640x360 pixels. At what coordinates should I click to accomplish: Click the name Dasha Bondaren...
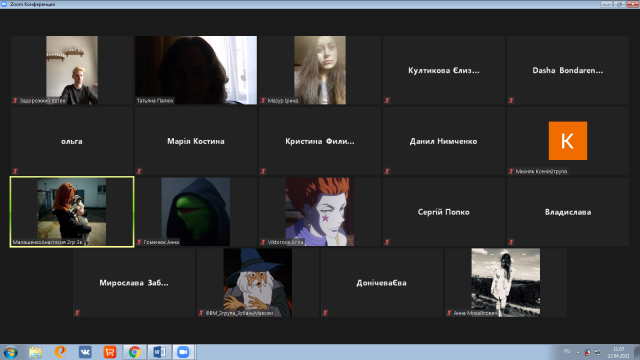point(568,70)
